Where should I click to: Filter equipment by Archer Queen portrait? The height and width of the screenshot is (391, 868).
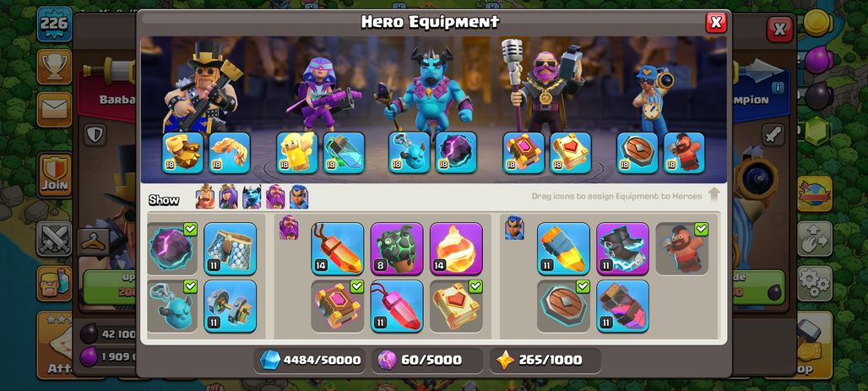click(x=228, y=197)
